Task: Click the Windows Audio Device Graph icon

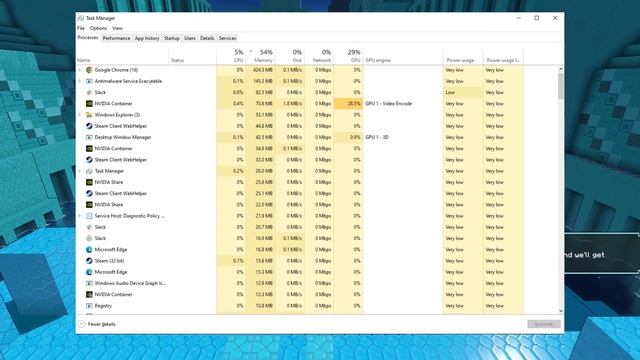Action: 89,283
